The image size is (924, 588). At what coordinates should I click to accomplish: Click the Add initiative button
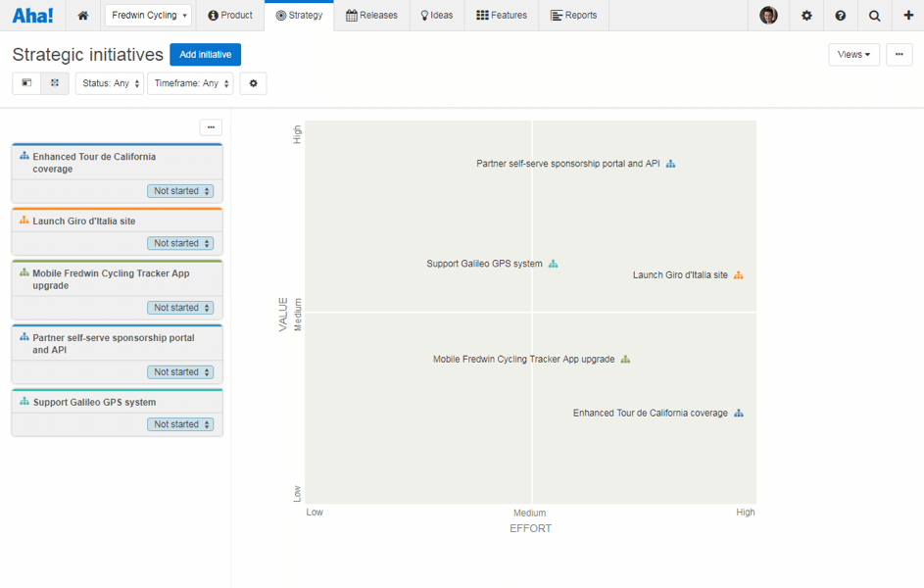coord(205,55)
